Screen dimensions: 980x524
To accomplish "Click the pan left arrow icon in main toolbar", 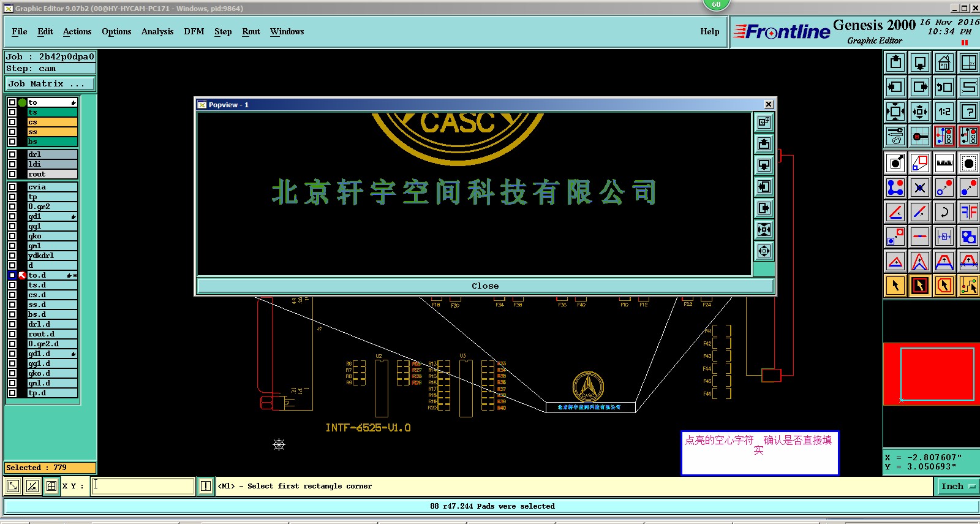I will click(x=895, y=87).
